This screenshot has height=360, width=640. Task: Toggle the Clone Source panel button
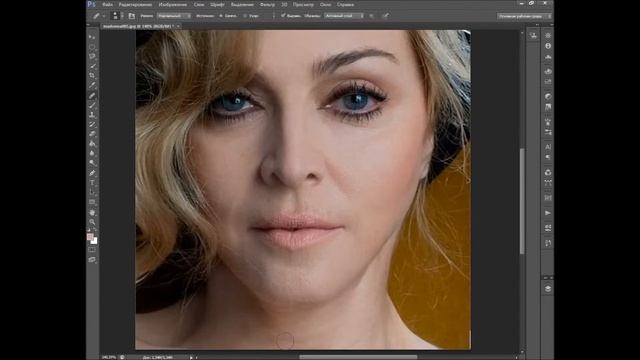click(131, 16)
